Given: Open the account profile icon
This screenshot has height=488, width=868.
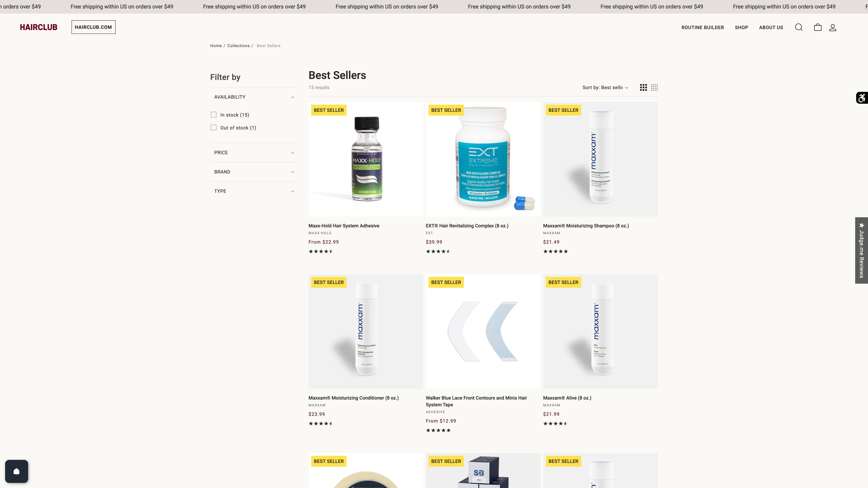Looking at the screenshot, I should [833, 27].
